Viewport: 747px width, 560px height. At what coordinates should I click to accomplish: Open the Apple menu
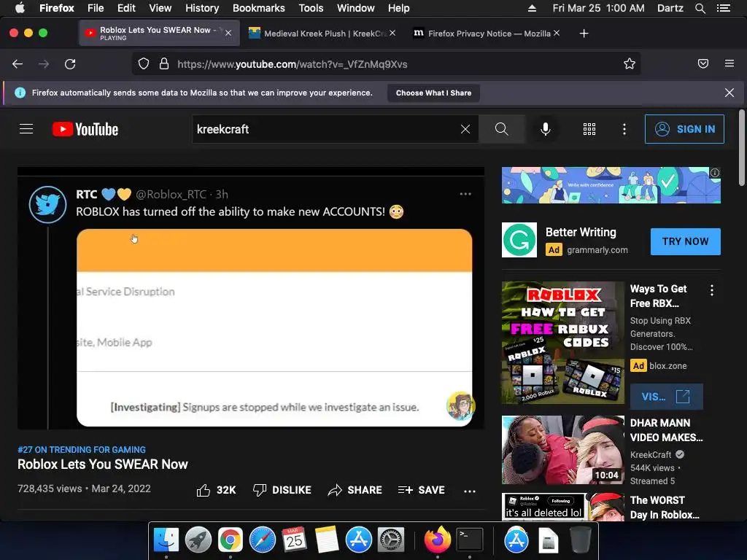click(20, 7)
